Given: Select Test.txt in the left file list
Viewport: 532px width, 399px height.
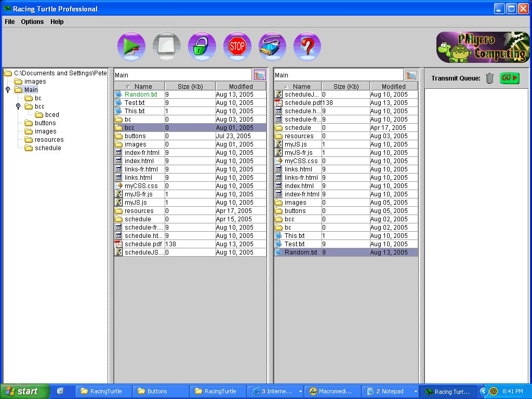Looking at the screenshot, I should (x=190, y=102).
